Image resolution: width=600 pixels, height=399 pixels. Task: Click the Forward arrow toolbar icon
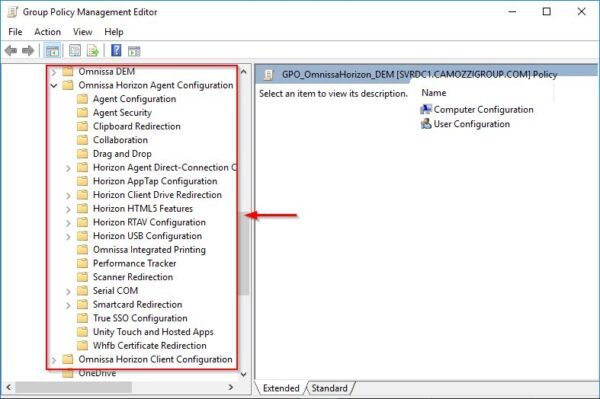28,50
